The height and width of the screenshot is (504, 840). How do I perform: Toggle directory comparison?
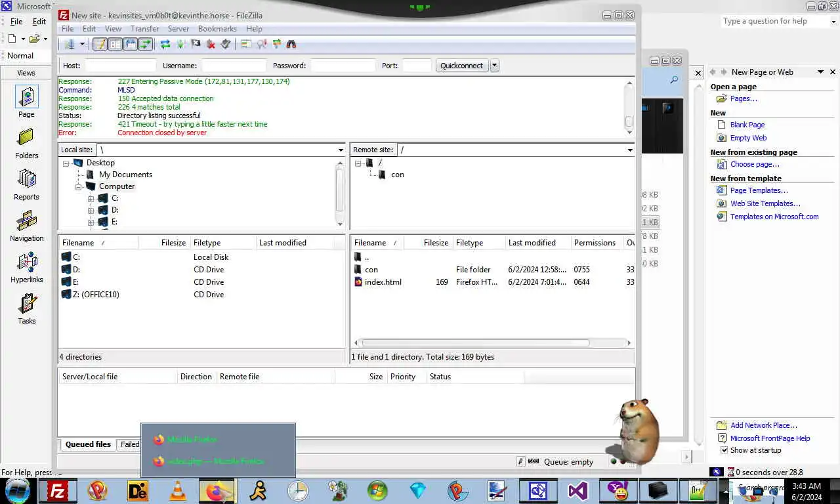point(261,44)
